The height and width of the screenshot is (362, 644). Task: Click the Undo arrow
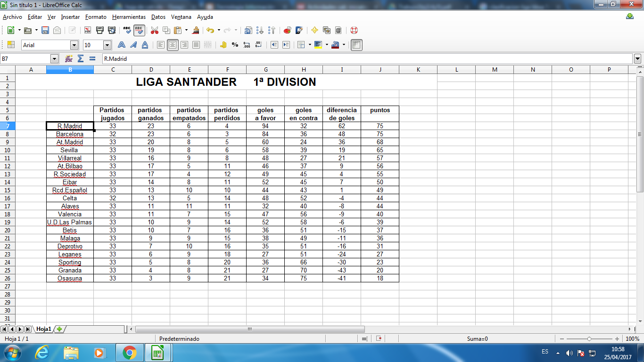210,30
